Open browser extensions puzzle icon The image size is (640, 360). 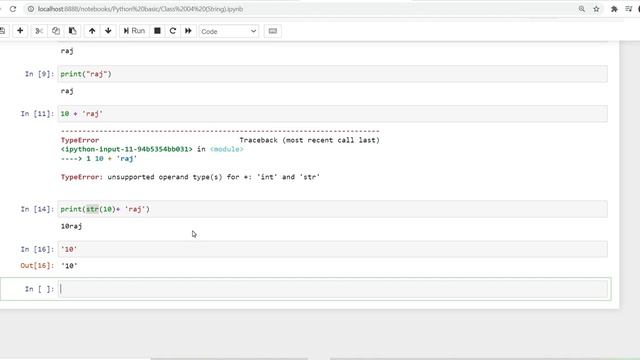[614, 9]
